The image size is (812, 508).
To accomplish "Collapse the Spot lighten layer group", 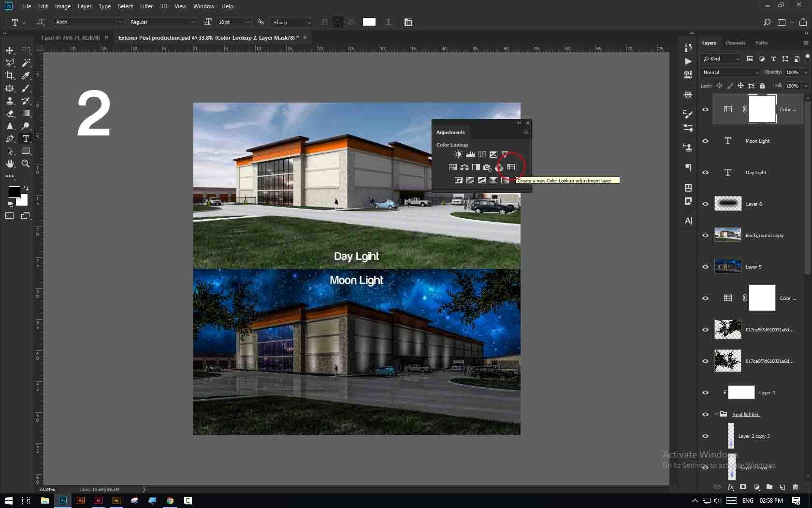I will [716, 414].
